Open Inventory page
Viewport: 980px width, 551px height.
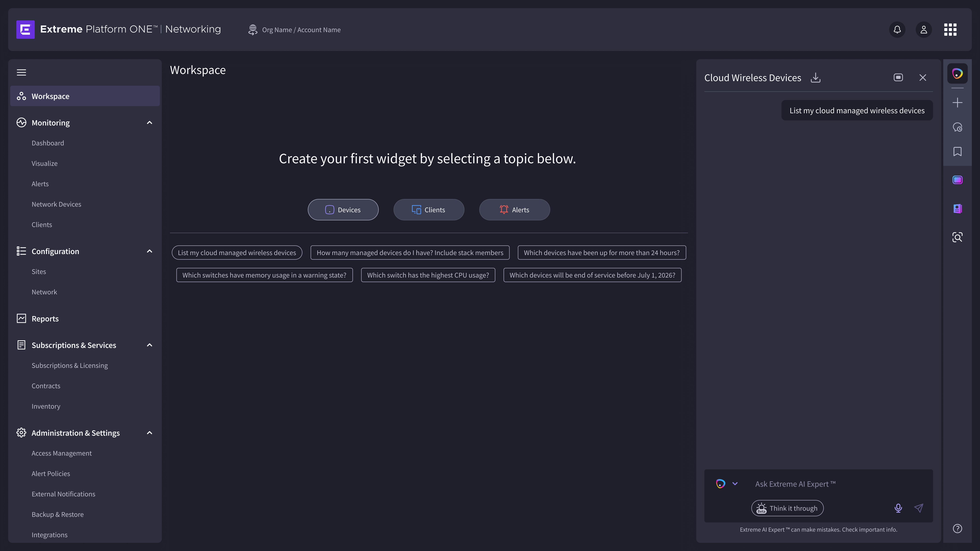(x=46, y=406)
